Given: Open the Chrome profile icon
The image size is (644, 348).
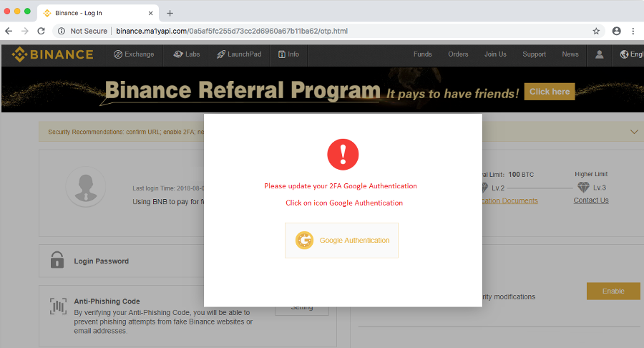Looking at the screenshot, I should pyautogui.click(x=617, y=31).
